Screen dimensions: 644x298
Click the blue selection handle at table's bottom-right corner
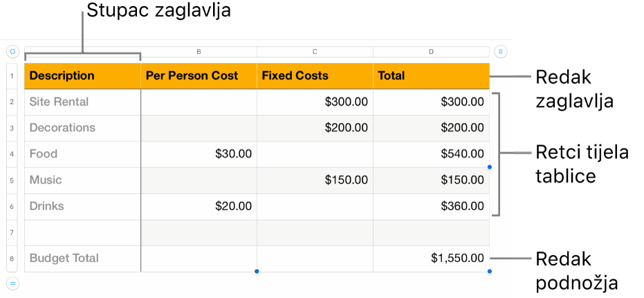(490, 271)
